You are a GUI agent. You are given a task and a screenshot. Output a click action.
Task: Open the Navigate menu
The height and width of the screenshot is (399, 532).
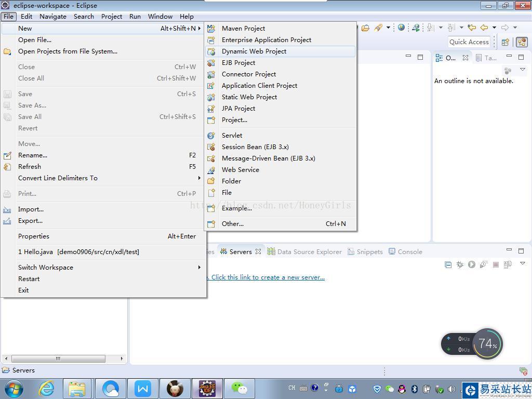(x=53, y=16)
